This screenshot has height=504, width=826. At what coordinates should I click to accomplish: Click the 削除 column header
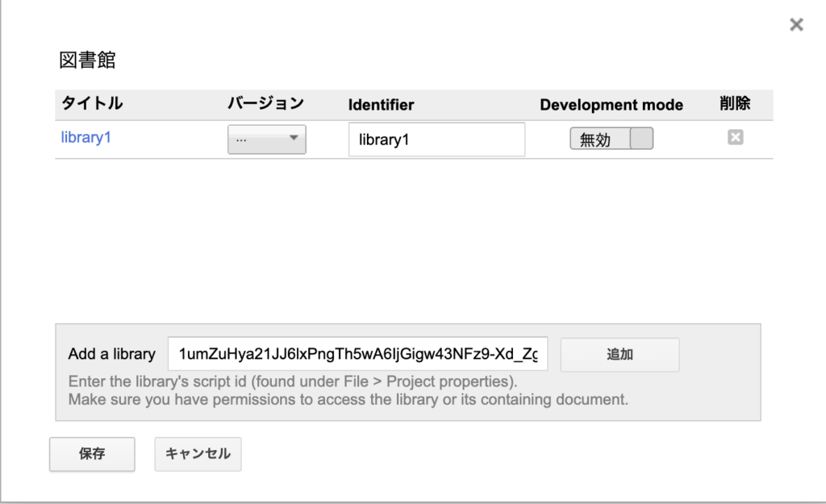point(735,103)
